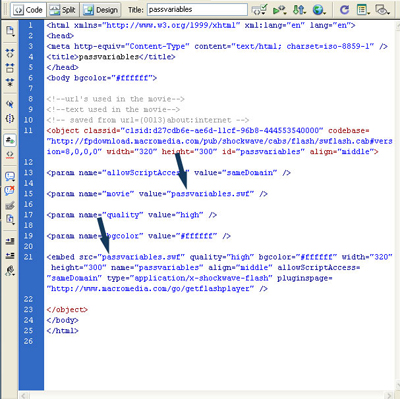Click the Balance Braces icon
The image size is (400, 399).
click(x=10, y=118)
